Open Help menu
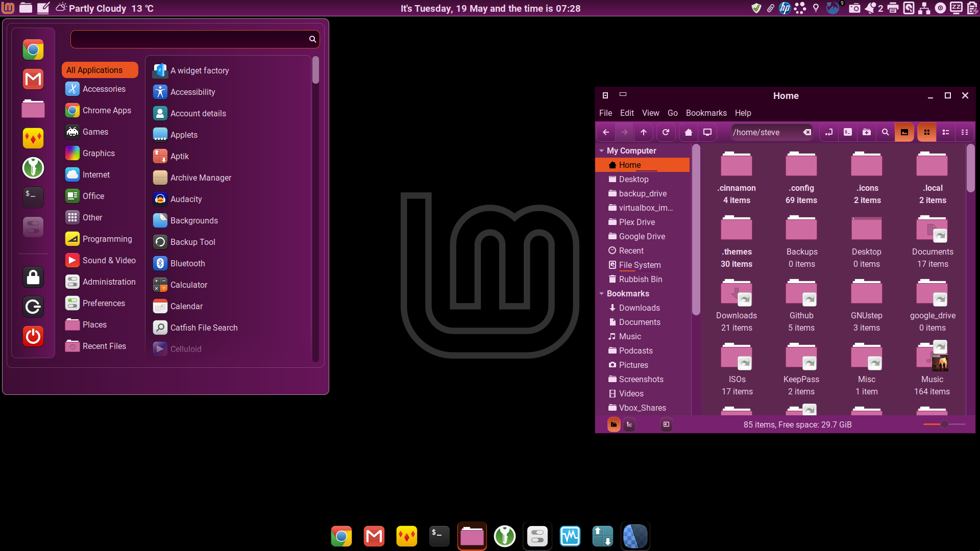Image resolution: width=980 pixels, height=551 pixels. tap(743, 113)
